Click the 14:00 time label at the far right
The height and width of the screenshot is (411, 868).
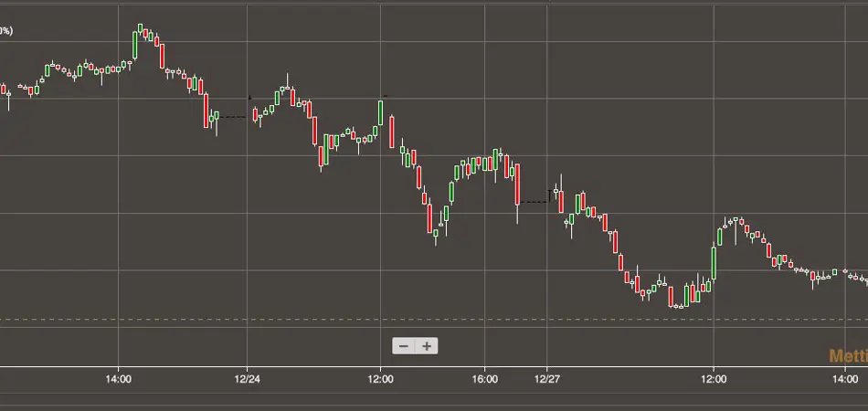point(845,379)
